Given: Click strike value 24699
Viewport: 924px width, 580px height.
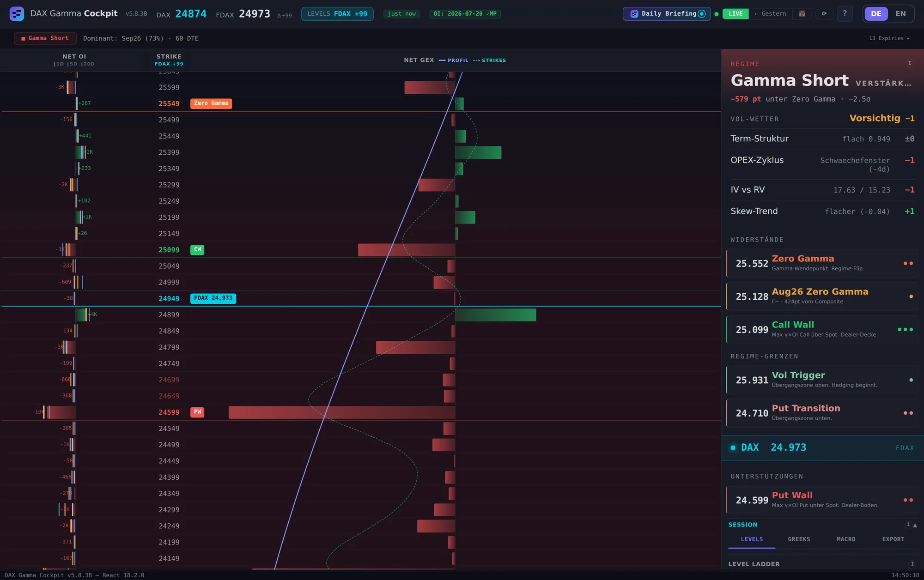Looking at the screenshot, I should [169, 380].
